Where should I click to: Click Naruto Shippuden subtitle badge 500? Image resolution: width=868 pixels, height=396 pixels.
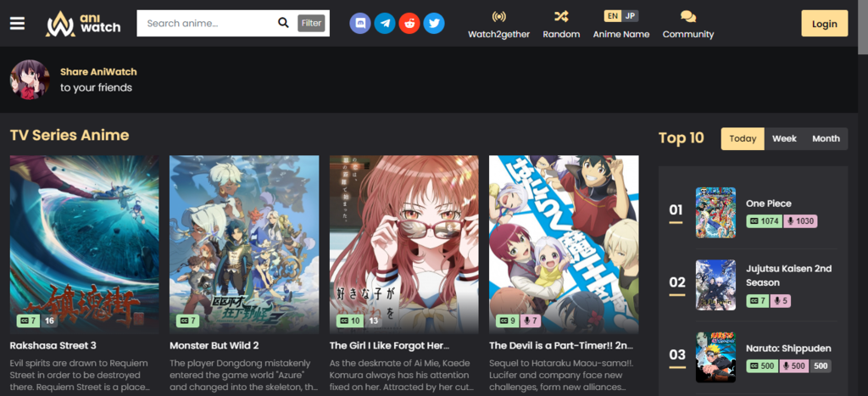763,366
